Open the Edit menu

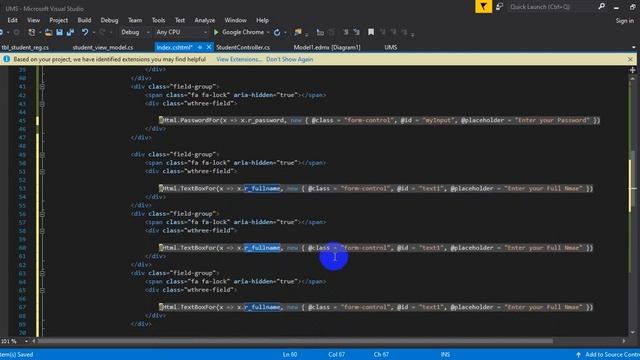pos(12,20)
